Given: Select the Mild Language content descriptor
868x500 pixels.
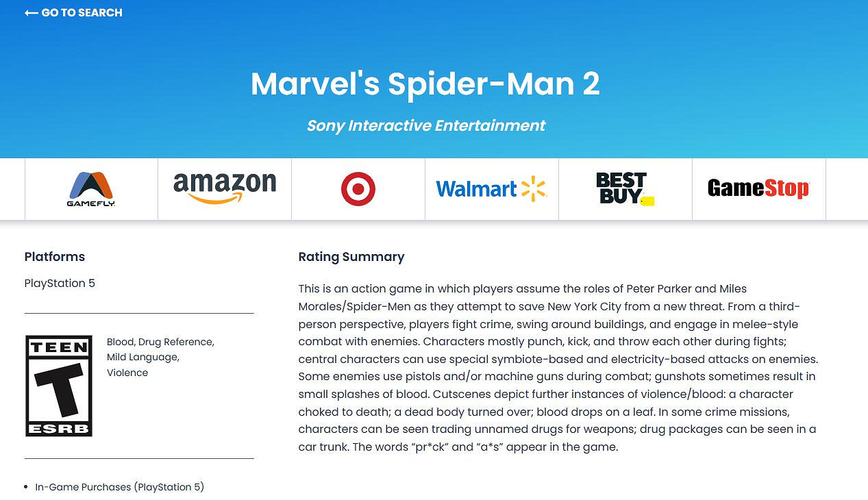Looking at the screenshot, I should (x=142, y=357).
